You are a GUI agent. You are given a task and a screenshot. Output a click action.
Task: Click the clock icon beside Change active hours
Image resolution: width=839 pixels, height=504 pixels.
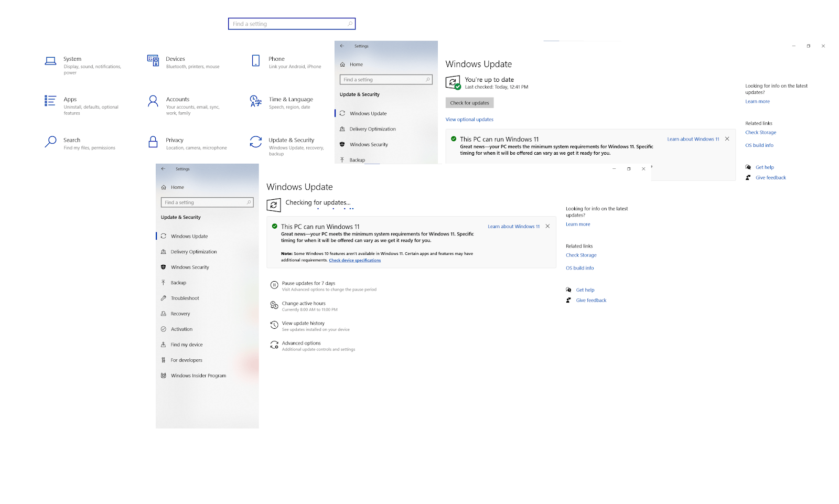pos(274,305)
